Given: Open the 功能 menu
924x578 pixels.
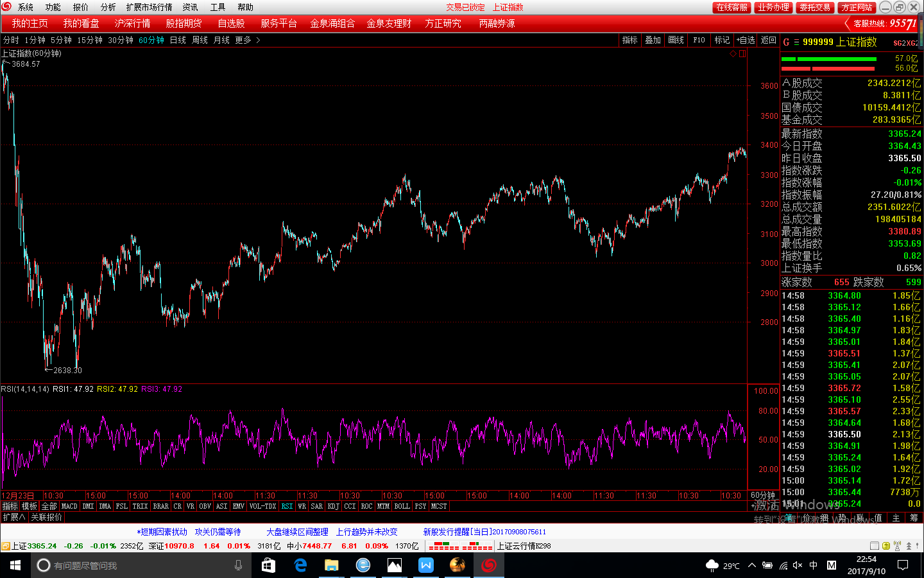Looking at the screenshot, I should coord(53,7).
